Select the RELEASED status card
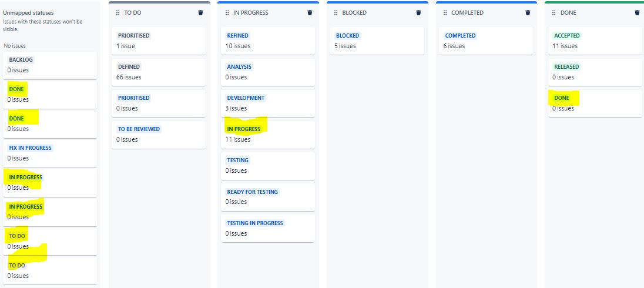Image resolution: width=644 pixels, height=288 pixels. click(x=595, y=72)
